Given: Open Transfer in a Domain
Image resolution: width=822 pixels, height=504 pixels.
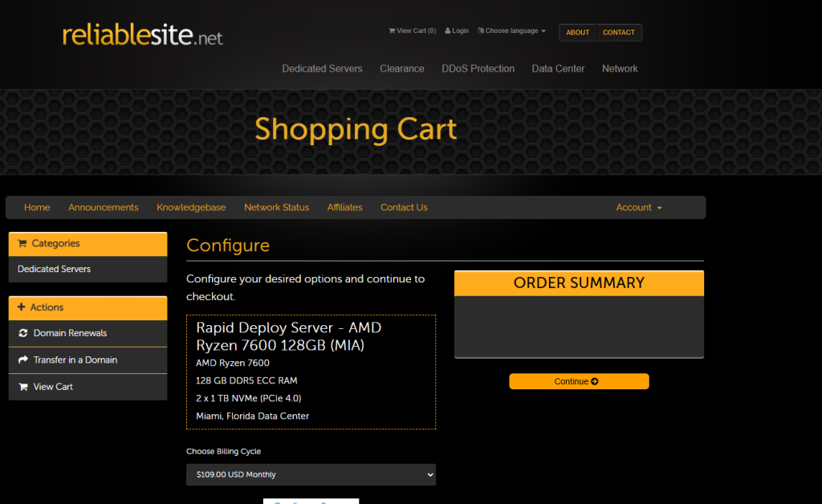Looking at the screenshot, I should pyautogui.click(x=88, y=360).
